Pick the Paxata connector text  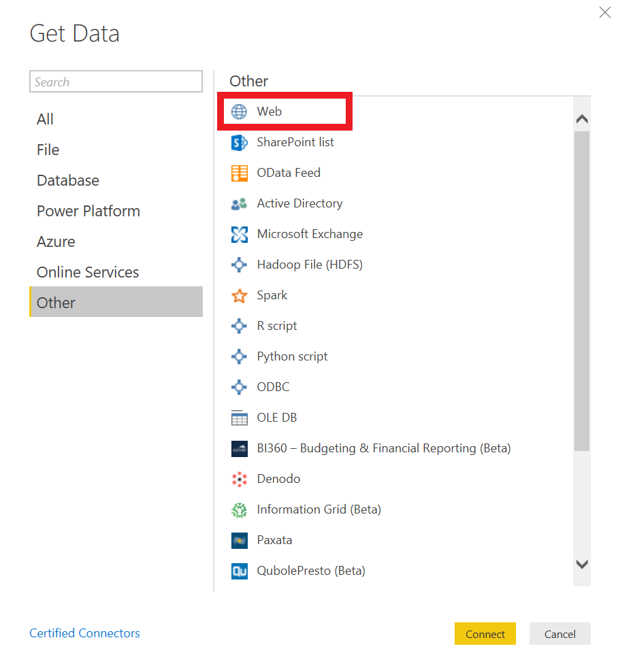pos(274,540)
